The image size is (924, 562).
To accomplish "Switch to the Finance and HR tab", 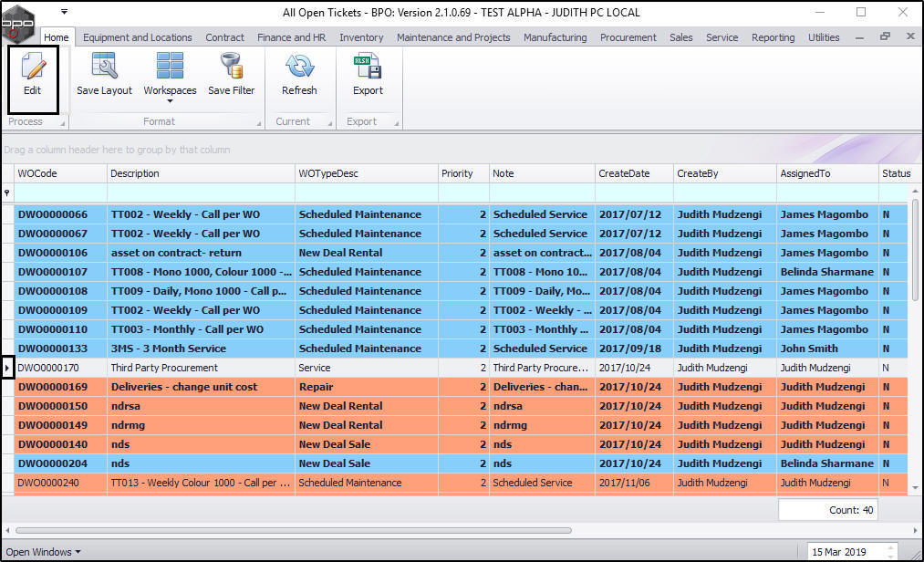I will click(291, 37).
